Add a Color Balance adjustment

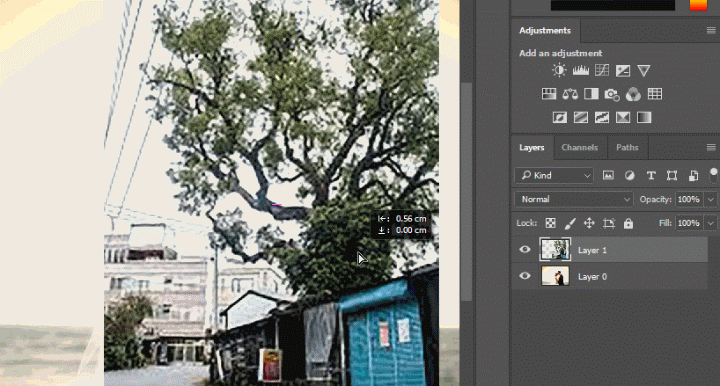click(570, 94)
